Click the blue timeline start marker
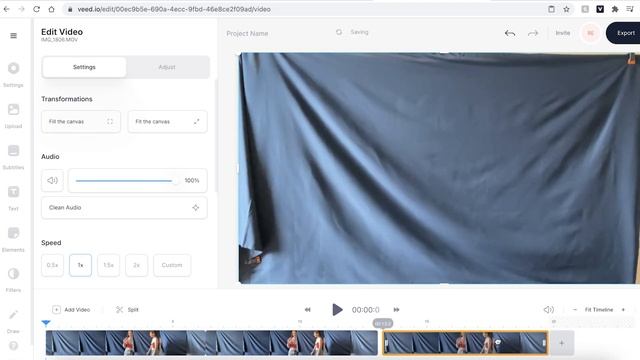 pos(46,323)
